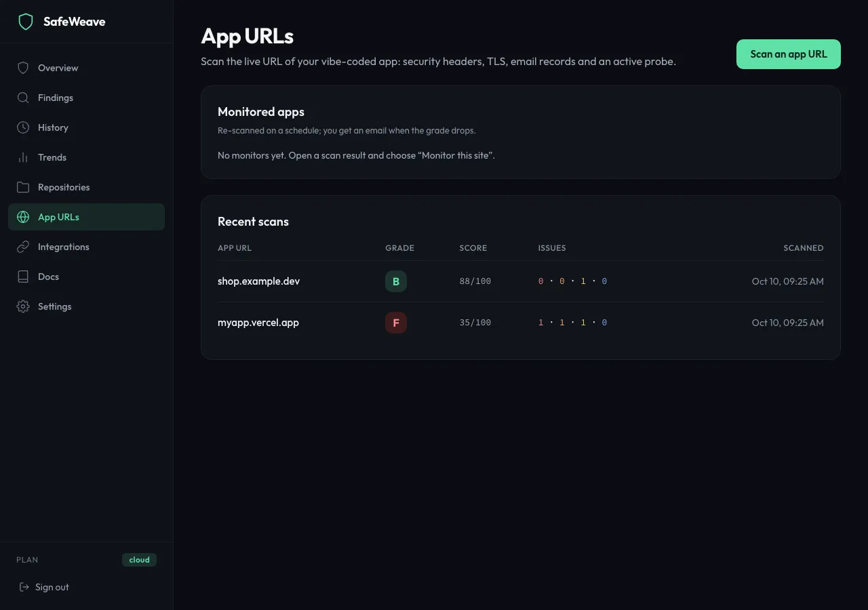
Task: Click the Recent scans heading
Action: point(253,222)
